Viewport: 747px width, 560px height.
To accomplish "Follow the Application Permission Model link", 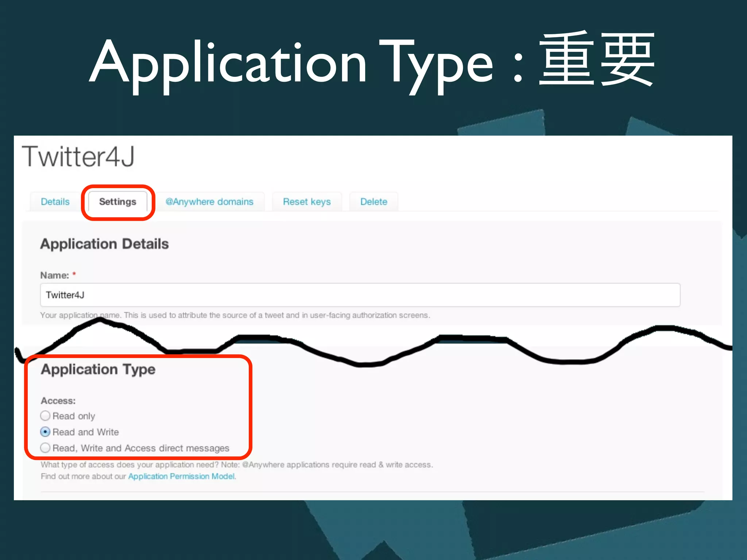I will coord(182,476).
